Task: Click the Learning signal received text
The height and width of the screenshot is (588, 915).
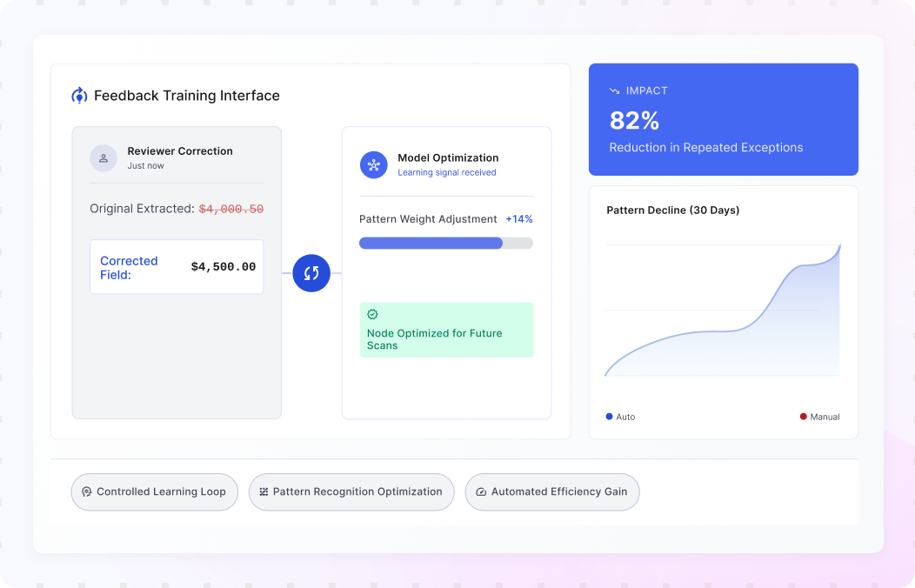Action: coord(447,173)
